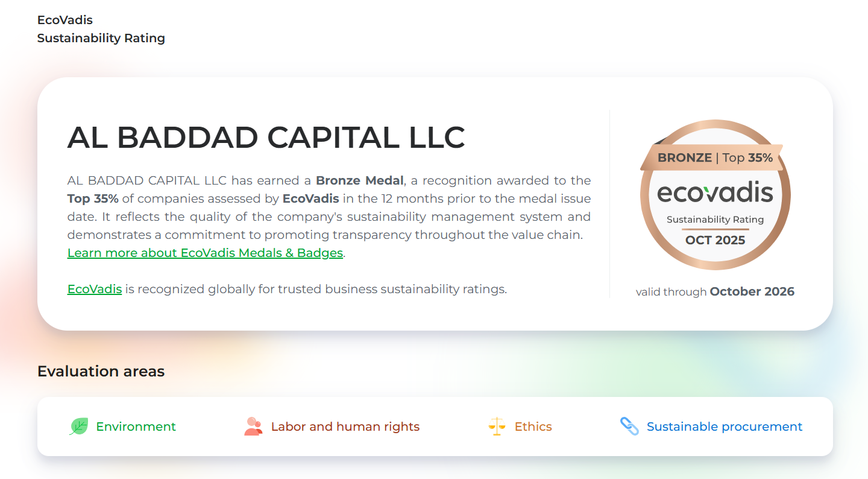Select the Ethics evaluation area label

pos(533,427)
